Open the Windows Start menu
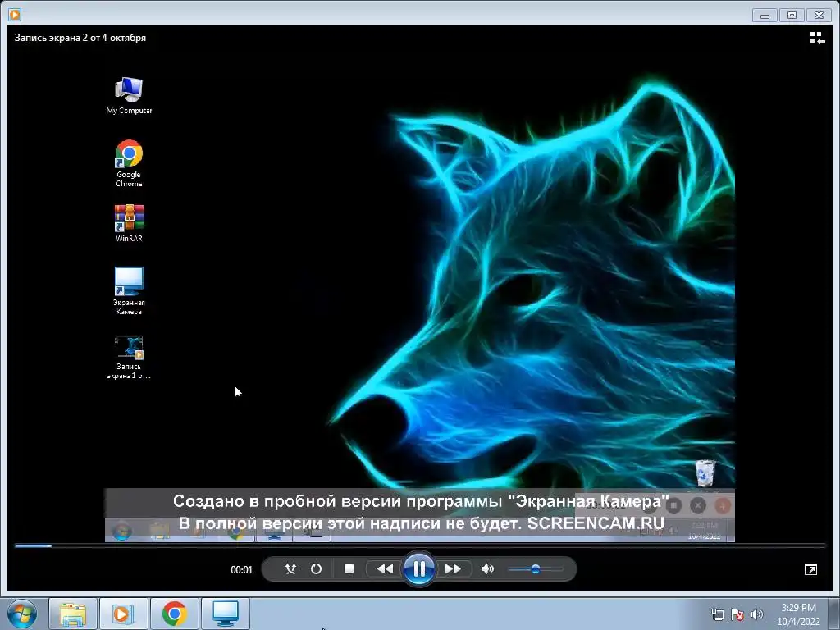 point(22,614)
